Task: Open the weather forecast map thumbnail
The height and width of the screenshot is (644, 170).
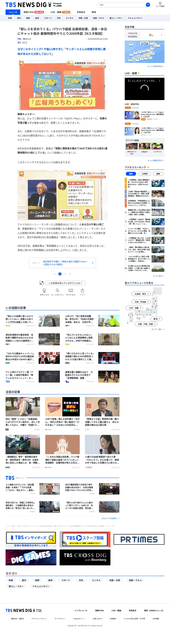Action: [x=144, y=52]
